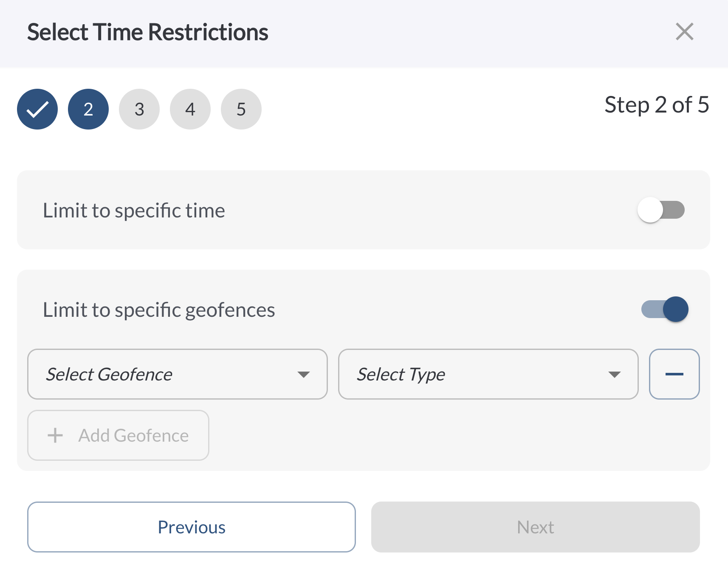Select step 2 circle indicator
Viewport: 728px width, 575px height.
click(88, 109)
